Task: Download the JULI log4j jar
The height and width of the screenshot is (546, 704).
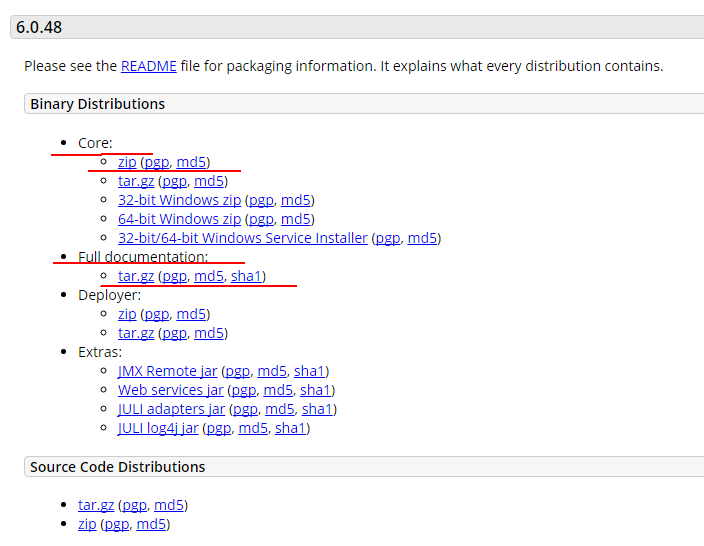Action: (158, 428)
